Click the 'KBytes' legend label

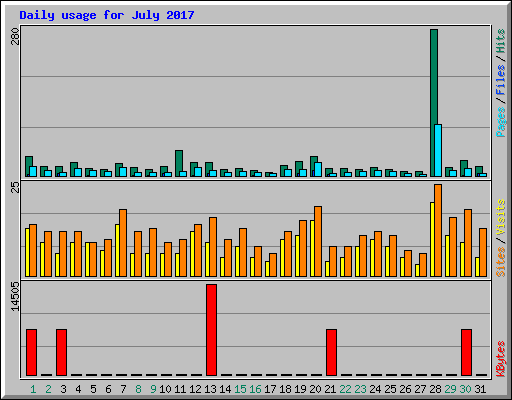point(501,359)
